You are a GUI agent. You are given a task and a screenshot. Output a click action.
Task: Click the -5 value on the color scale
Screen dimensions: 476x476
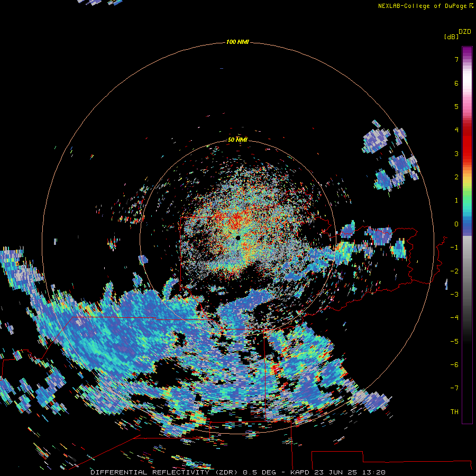coord(454,342)
